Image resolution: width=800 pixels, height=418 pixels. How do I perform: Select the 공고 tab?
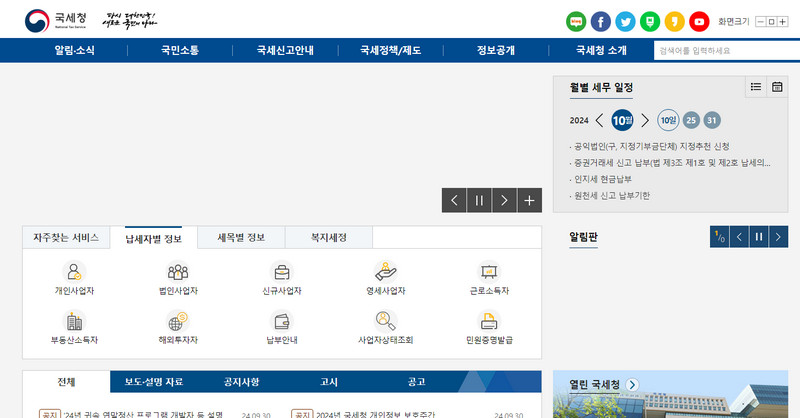[x=416, y=382]
